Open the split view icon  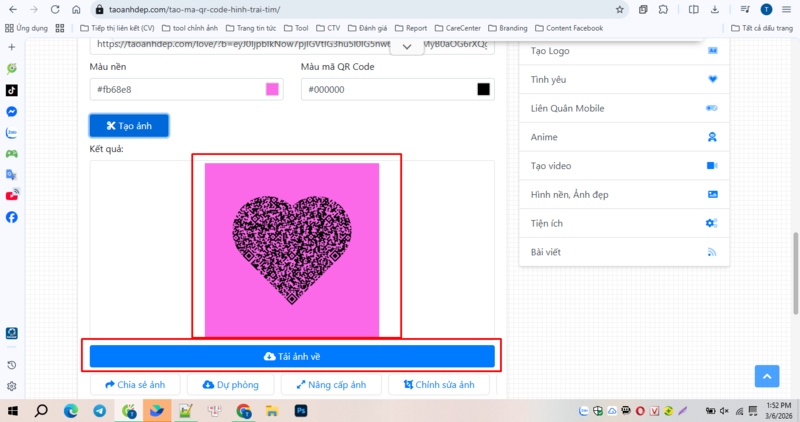[x=693, y=9]
